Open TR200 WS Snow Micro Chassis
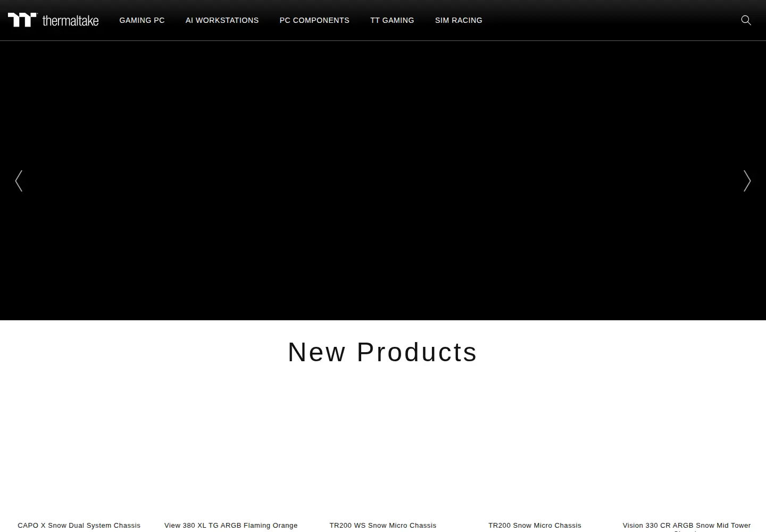 click(x=383, y=525)
